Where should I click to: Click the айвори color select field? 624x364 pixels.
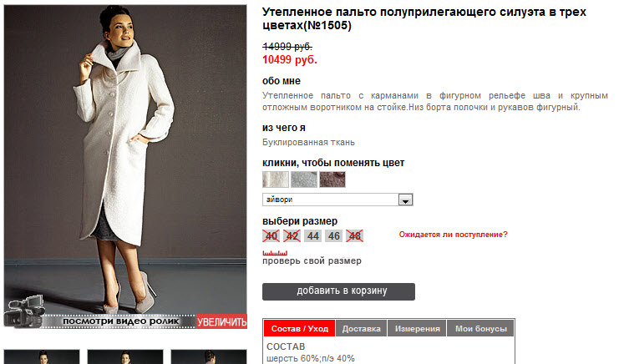point(337,200)
